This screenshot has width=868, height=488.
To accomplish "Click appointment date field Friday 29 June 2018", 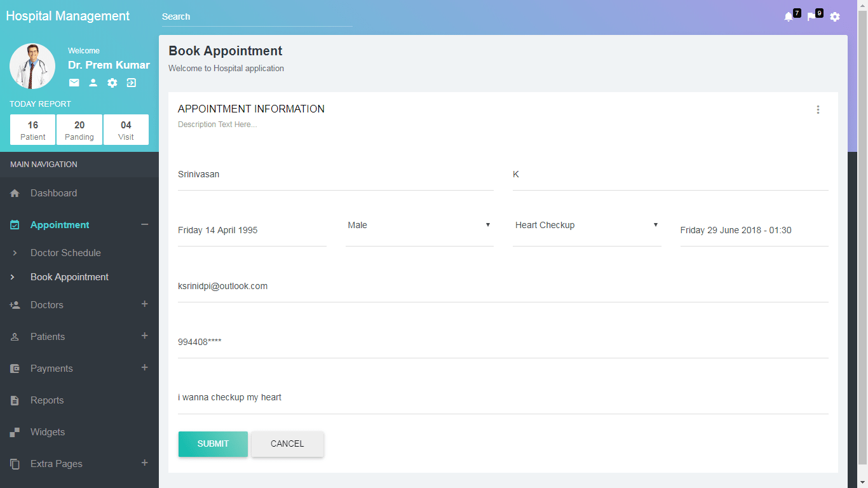I will pos(754,230).
